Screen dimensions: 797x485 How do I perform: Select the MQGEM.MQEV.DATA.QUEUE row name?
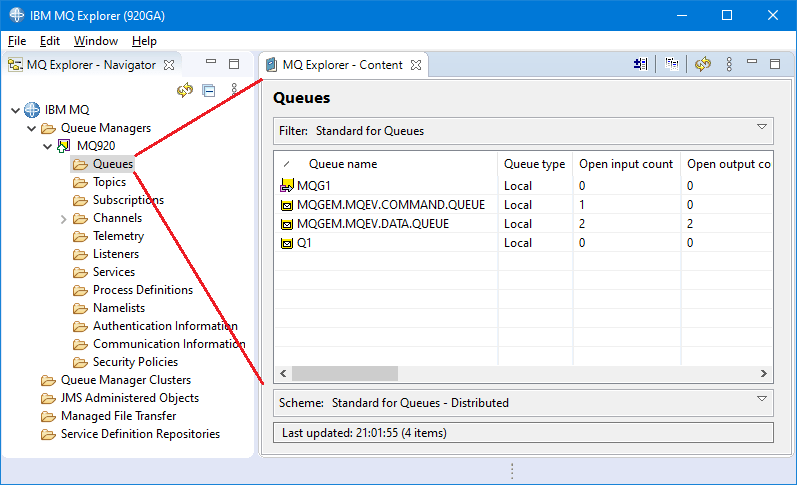[373, 224]
